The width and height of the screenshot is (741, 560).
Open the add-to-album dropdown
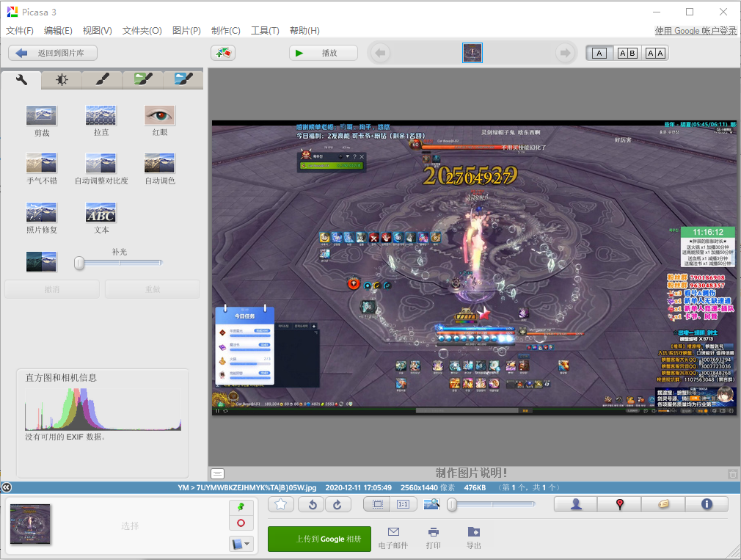(241, 544)
